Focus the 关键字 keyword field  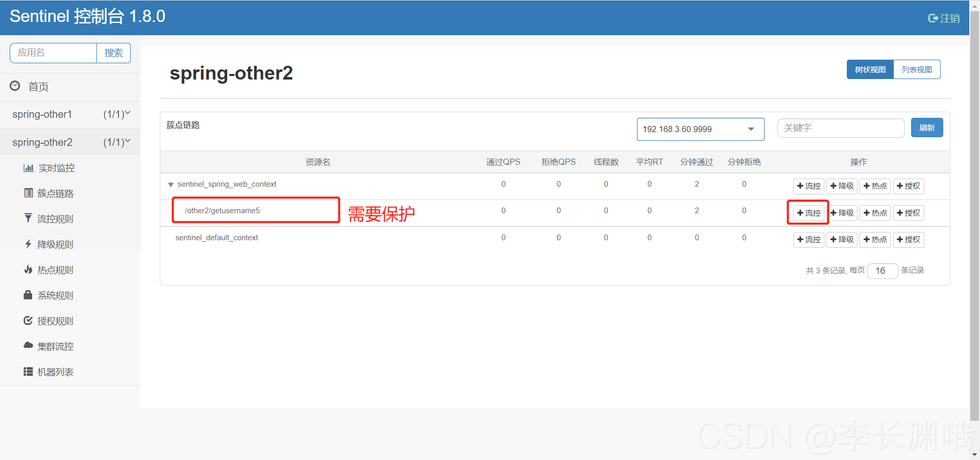tap(841, 128)
